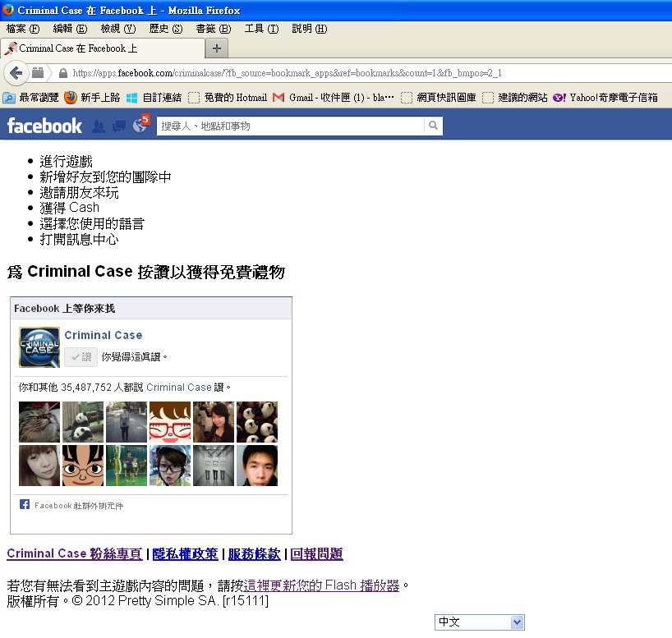672x638 pixels.
Task: Click the site identity padlock icon
Action: (63, 73)
